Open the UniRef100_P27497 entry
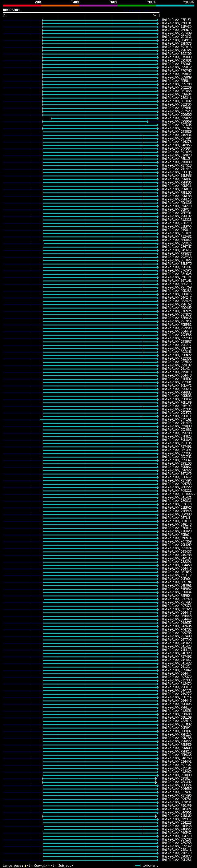Image resolution: width=197 pixels, height=868 pixels. point(176,792)
